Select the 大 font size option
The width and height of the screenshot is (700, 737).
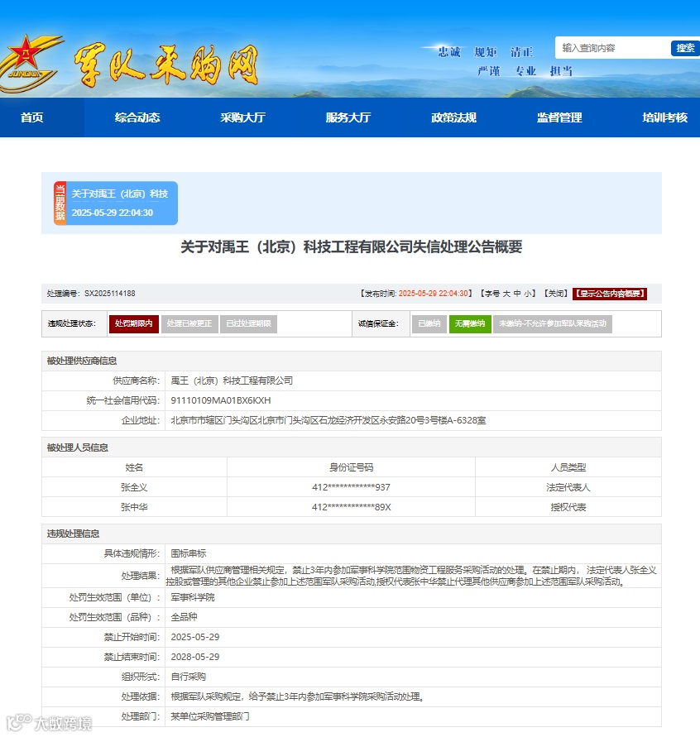click(x=506, y=293)
